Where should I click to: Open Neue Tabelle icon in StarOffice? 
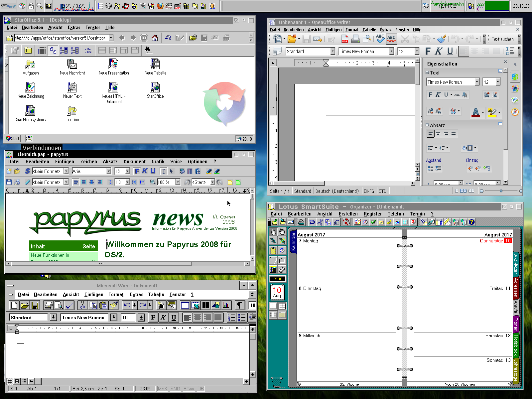tap(155, 65)
